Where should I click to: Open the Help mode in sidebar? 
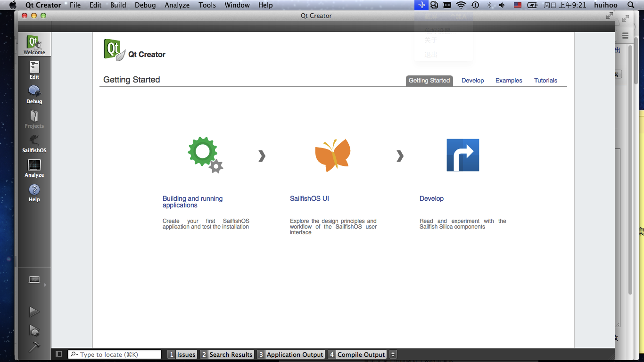tap(34, 192)
